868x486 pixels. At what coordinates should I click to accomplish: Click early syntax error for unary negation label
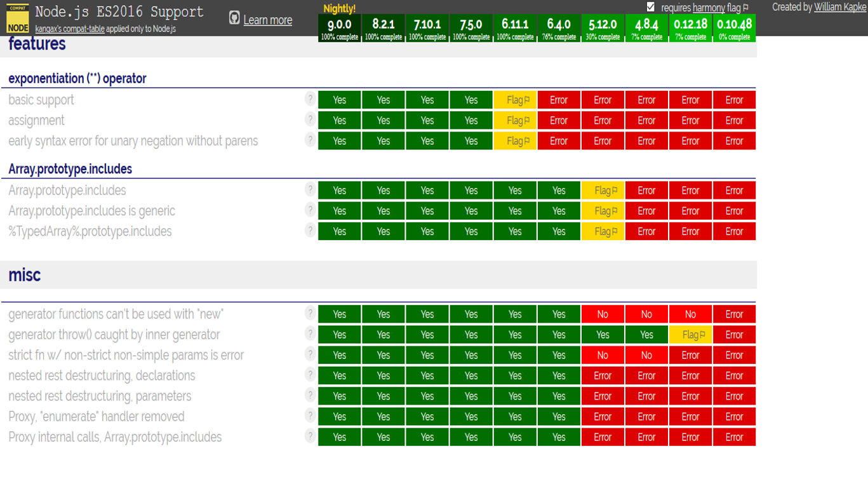point(133,140)
